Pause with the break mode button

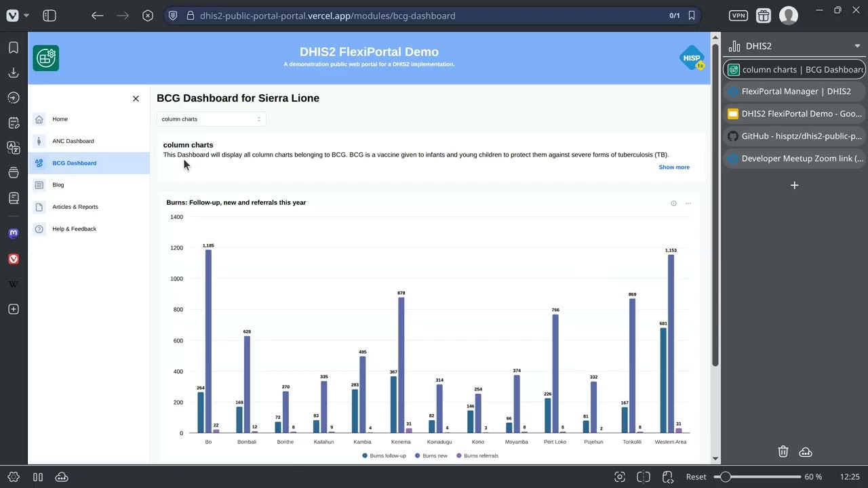tap(38, 477)
